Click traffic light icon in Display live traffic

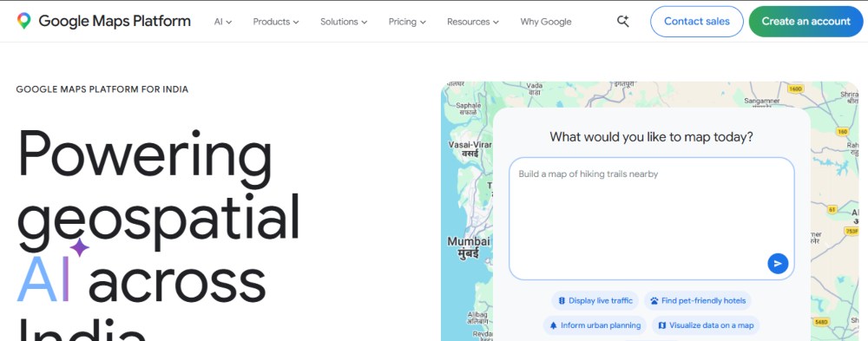click(x=562, y=300)
